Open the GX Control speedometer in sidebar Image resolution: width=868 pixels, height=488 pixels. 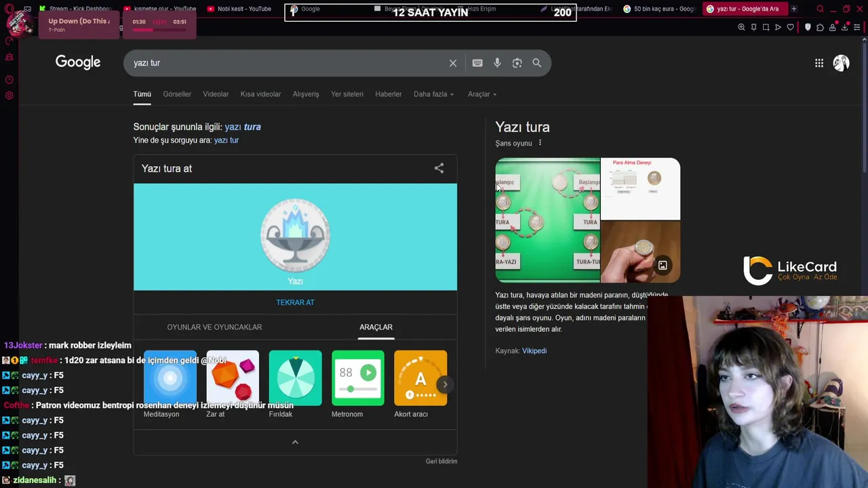pyautogui.click(x=9, y=41)
